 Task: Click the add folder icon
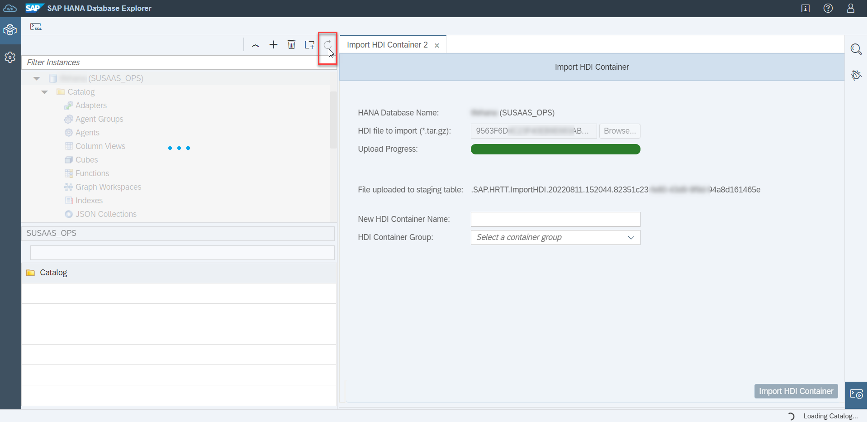pyautogui.click(x=309, y=44)
